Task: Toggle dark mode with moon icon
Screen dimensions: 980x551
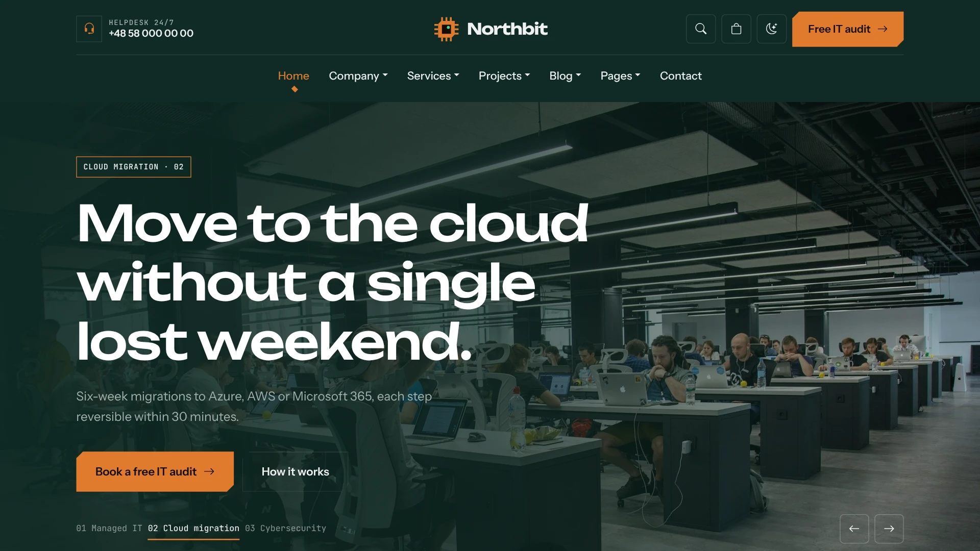Action: [x=772, y=29]
